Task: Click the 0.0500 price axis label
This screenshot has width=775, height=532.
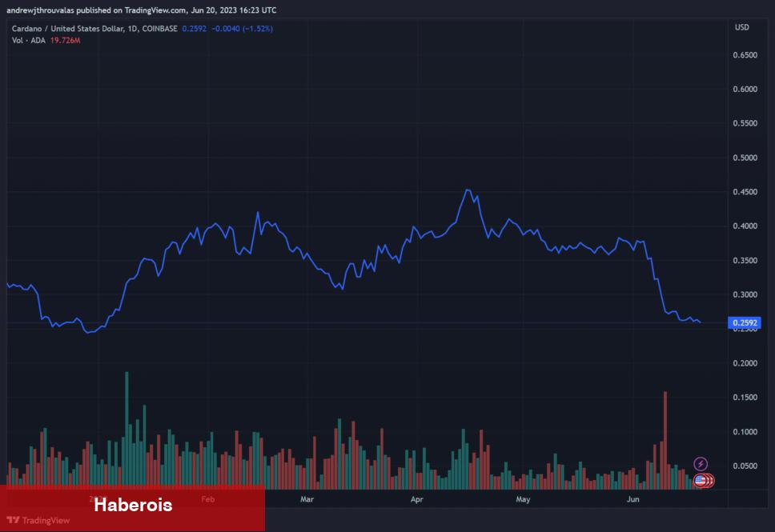Action: tap(745, 466)
